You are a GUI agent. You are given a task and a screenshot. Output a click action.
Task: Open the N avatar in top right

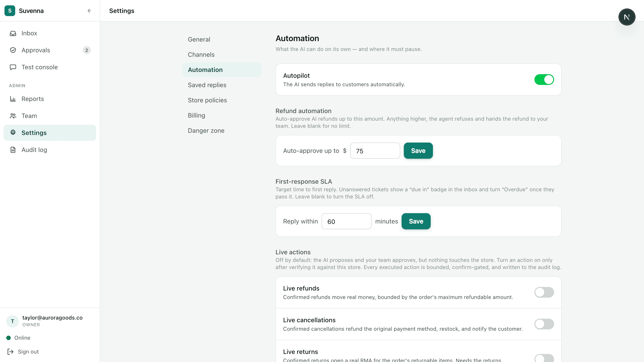tap(627, 17)
